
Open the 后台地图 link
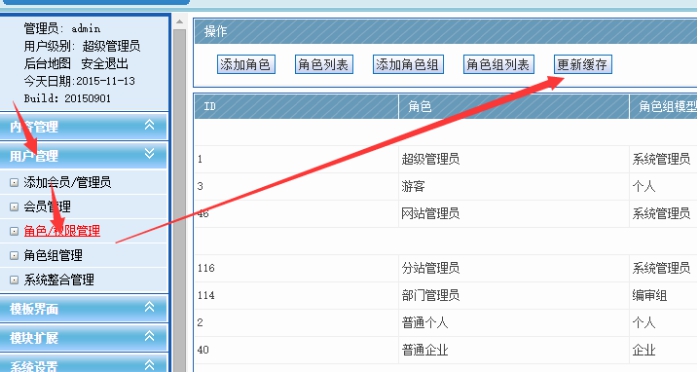(47, 63)
